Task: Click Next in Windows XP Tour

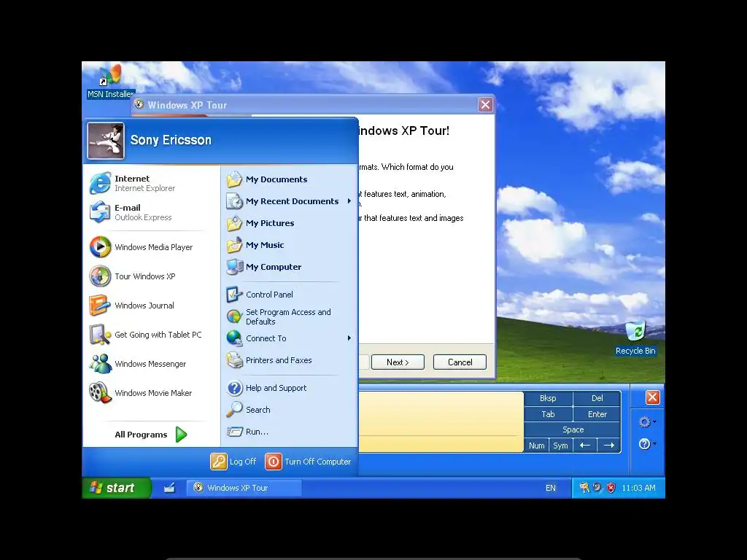Action: click(x=398, y=362)
